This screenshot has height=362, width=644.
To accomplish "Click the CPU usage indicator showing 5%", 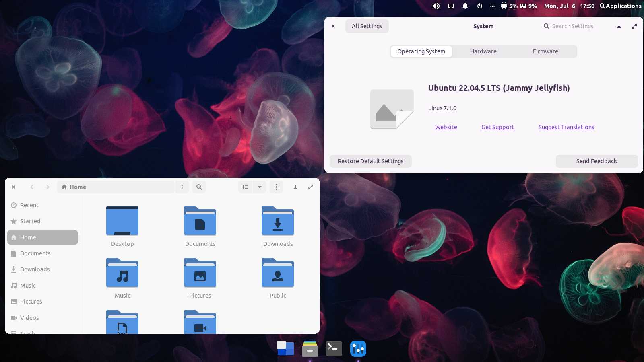I will coord(509,6).
